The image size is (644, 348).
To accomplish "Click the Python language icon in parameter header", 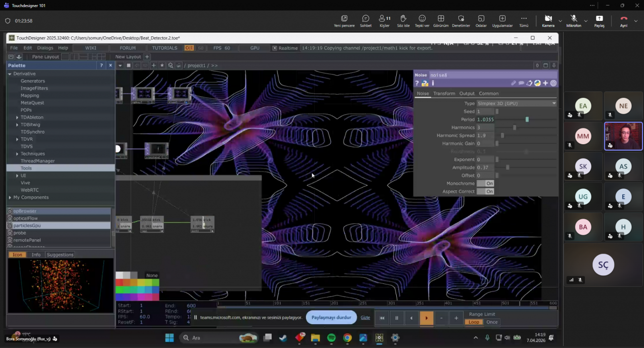I will [x=537, y=84].
